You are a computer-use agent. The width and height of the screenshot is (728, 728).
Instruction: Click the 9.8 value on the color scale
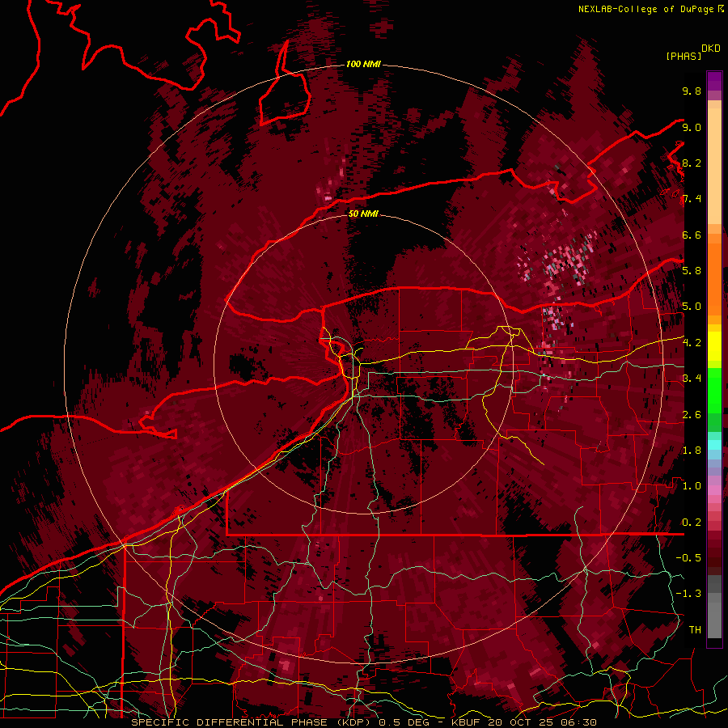click(x=692, y=91)
